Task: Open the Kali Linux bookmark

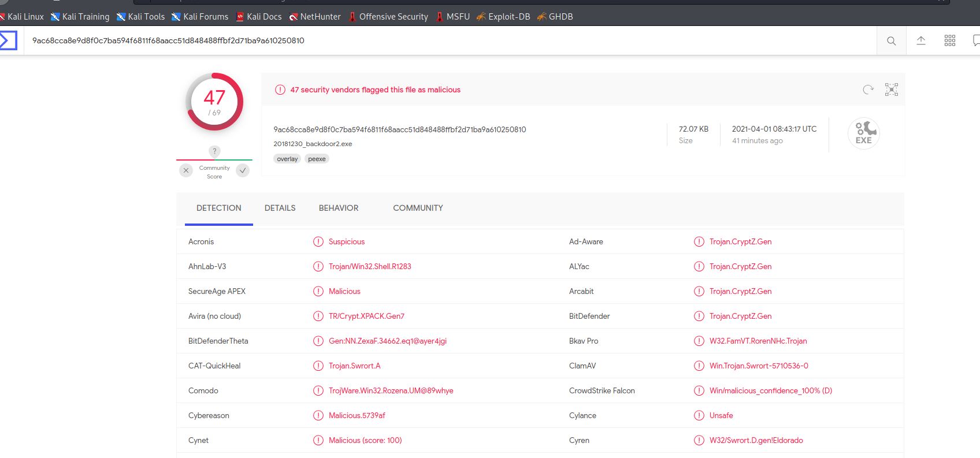Action: click(x=22, y=17)
